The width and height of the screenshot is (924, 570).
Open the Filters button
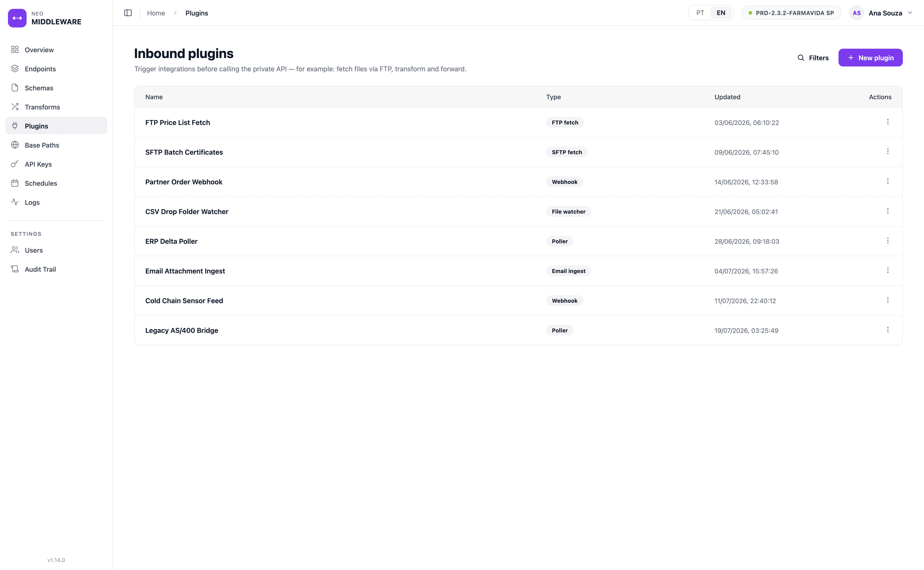(813, 58)
